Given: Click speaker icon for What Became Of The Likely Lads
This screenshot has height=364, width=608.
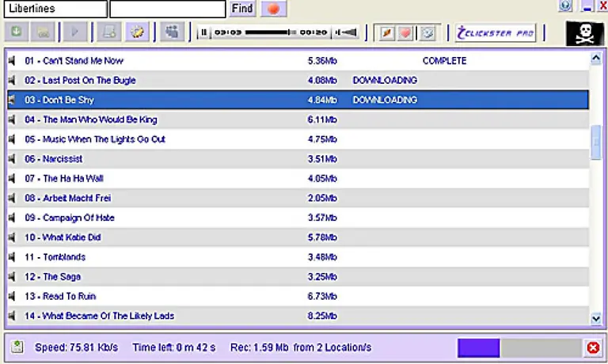Looking at the screenshot, I should click(x=12, y=316).
